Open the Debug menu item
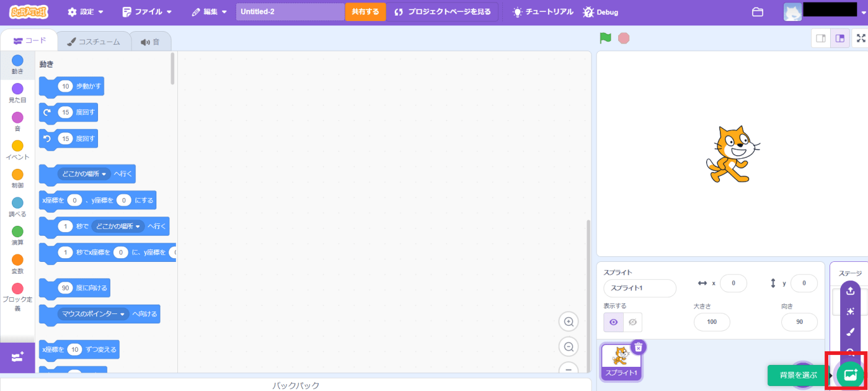 click(x=601, y=12)
